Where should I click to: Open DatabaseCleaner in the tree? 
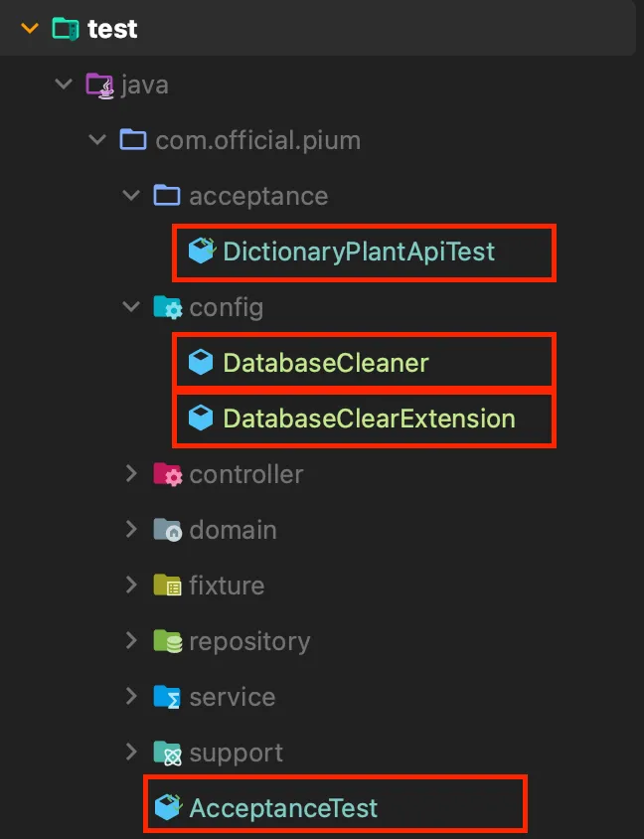point(326,363)
